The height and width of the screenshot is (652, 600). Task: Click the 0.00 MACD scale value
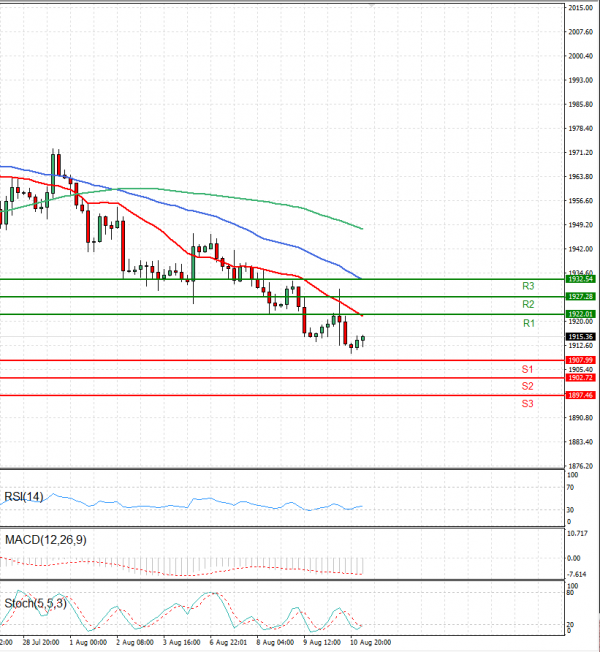[x=574, y=558]
